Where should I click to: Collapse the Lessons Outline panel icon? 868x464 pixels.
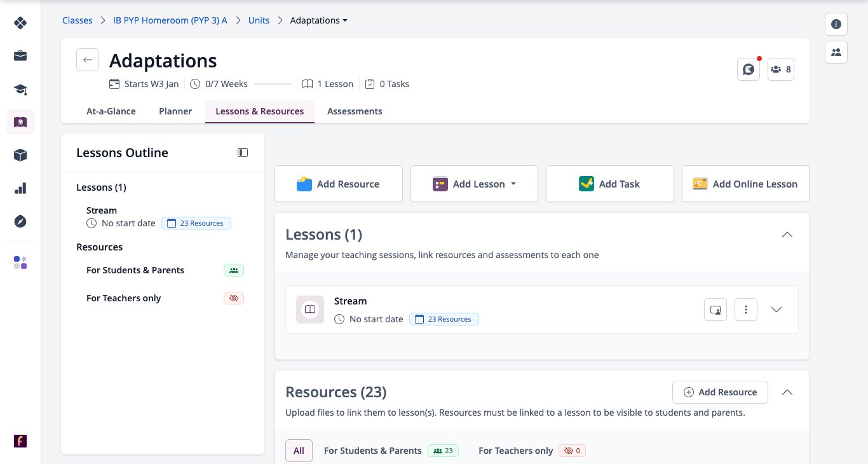(243, 153)
